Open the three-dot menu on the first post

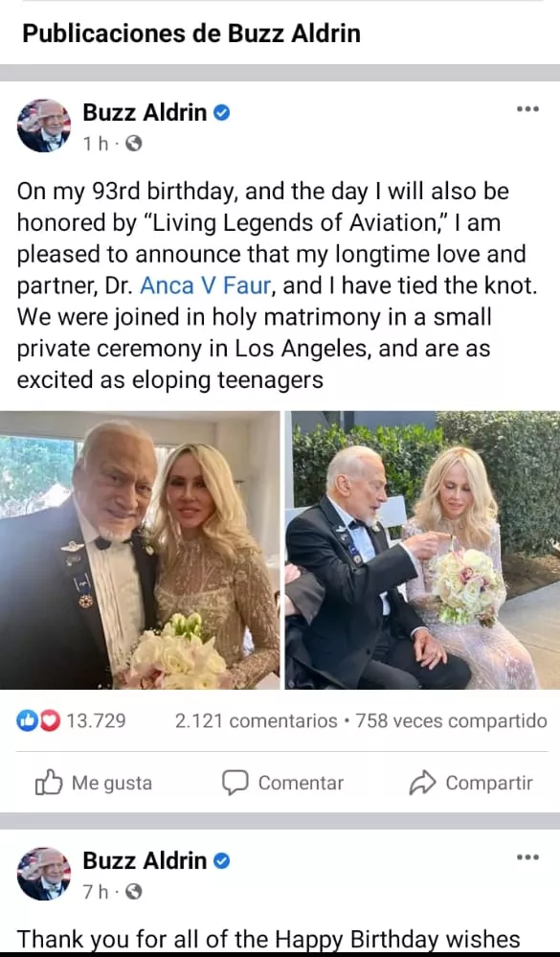click(x=526, y=108)
